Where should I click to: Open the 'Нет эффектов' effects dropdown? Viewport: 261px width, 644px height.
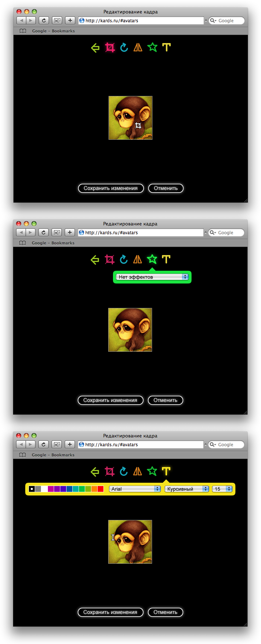point(152,277)
